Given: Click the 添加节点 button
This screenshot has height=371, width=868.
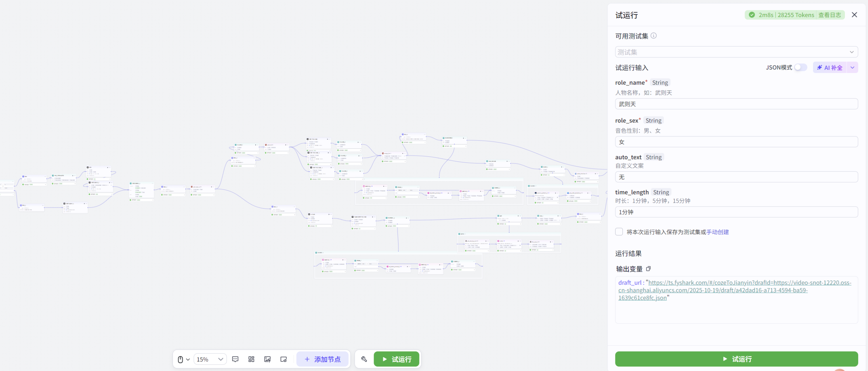Looking at the screenshot, I should tap(322, 359).
